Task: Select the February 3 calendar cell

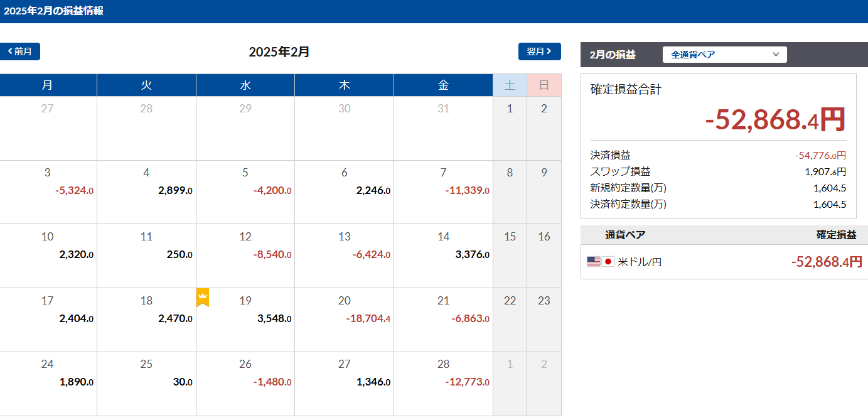Action: tap(48, 191)
